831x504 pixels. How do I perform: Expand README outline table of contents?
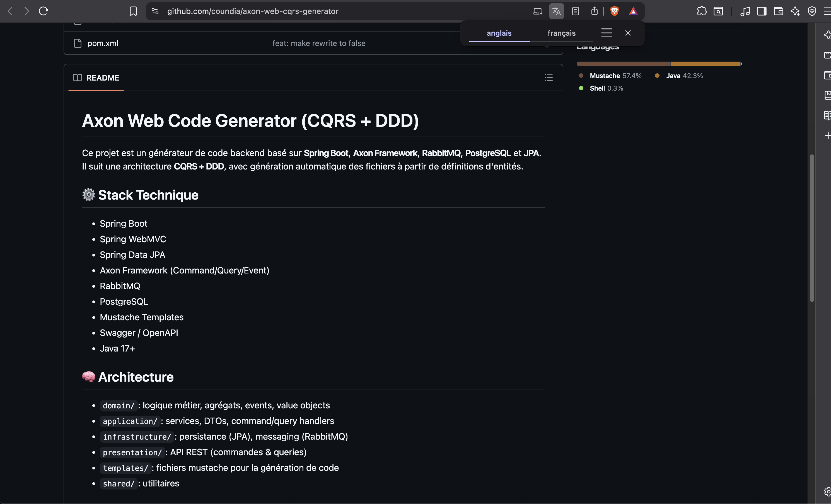point(549,77)
